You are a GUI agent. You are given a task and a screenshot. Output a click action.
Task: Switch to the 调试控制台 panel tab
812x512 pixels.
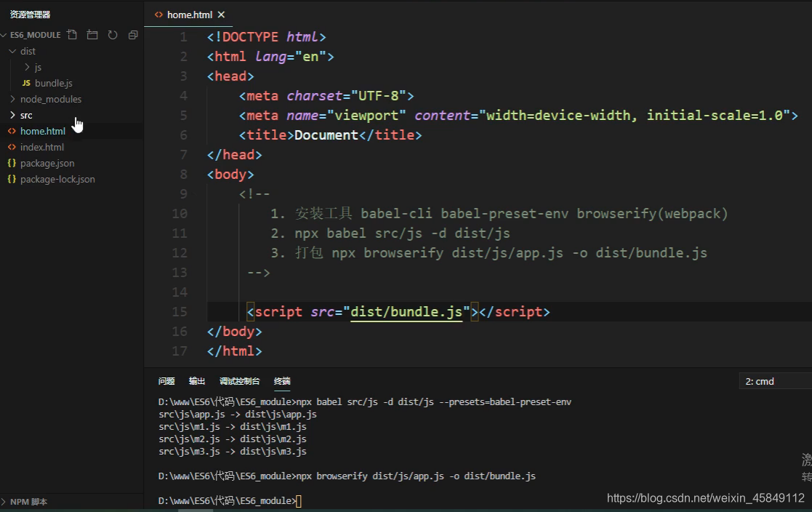[x=239, y=381]
